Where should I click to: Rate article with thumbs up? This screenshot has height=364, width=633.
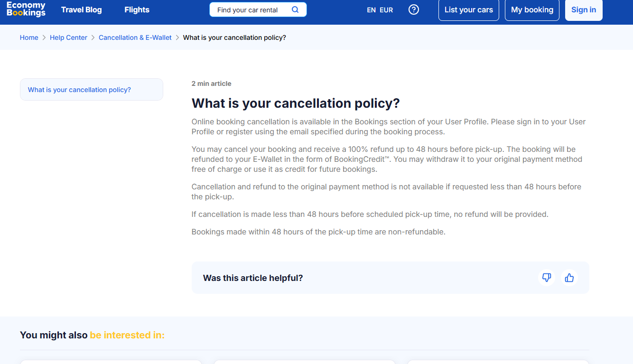coord(569,278)
